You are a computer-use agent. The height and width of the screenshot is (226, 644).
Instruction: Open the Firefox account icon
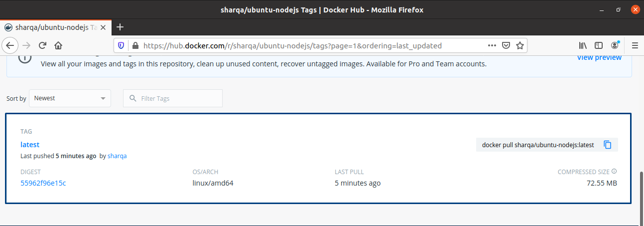coord(615,45)
